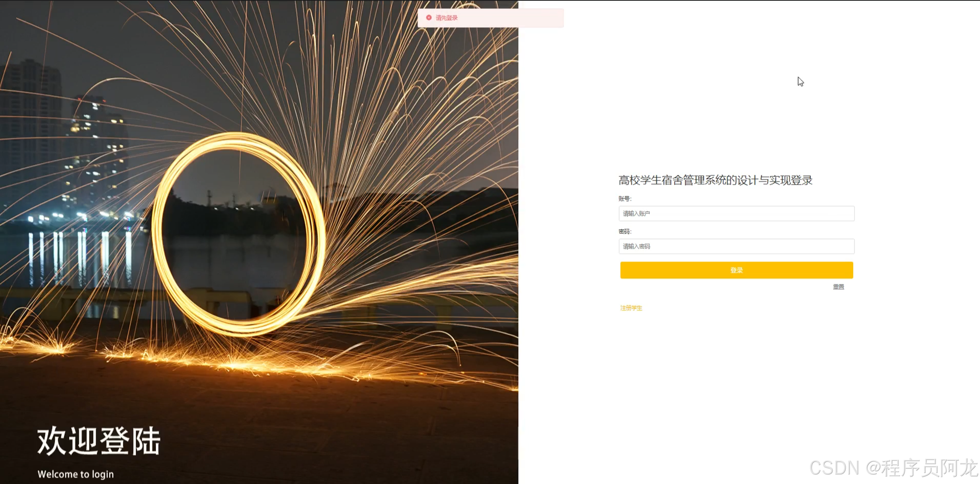Viewport: 980px width, 484px height.
Task: Click the 欢迎登陆 heading on the photo
Action: (x=99, y=441)
